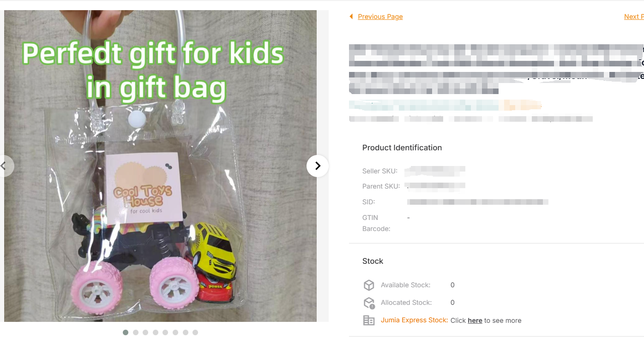Select the seventh carousel dot indicator
644x338 pixels.
185,332
